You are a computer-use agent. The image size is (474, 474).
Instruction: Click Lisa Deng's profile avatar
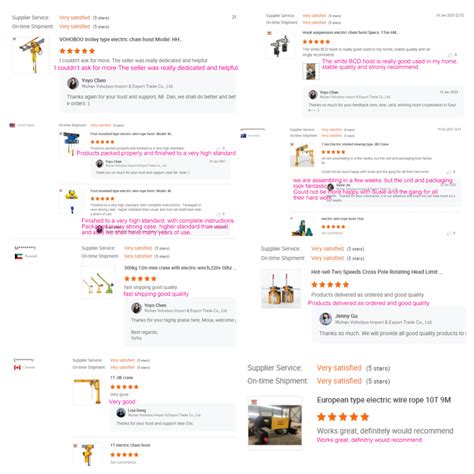click(x=121, y=413)
